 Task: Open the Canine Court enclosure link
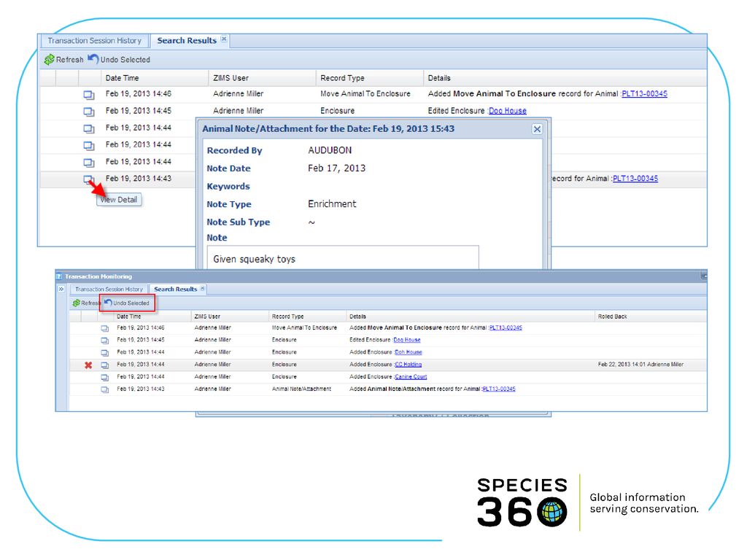[411, 377]
